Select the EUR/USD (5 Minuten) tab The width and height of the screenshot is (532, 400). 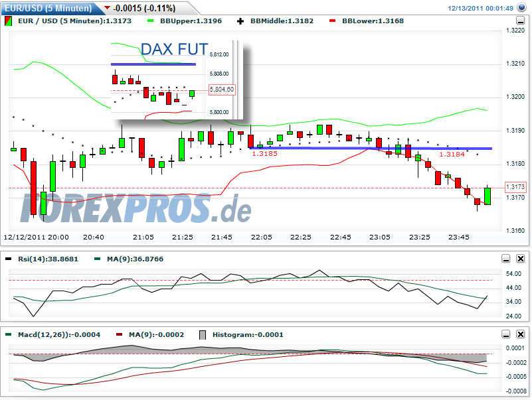46,6
